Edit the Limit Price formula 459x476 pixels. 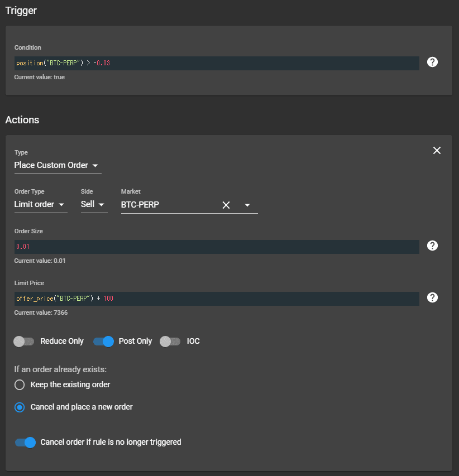(217, 298)
